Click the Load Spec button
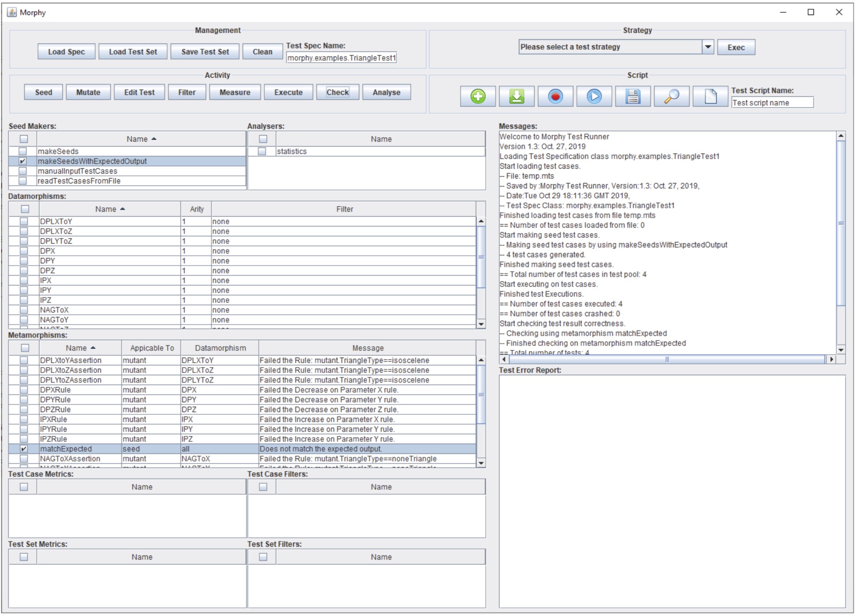Screen dimensions: 855x616 pyautogui.click(x=66, y=52)
